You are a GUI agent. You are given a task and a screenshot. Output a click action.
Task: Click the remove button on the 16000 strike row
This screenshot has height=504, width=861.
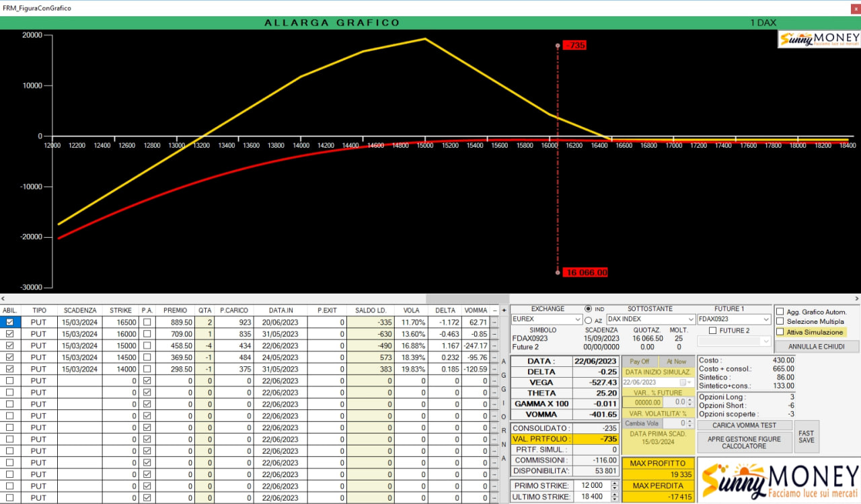[x=494, y=334]
